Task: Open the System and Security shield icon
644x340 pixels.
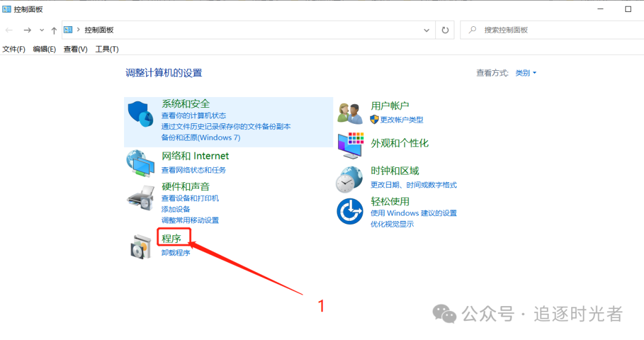Action: click(141, 114)
